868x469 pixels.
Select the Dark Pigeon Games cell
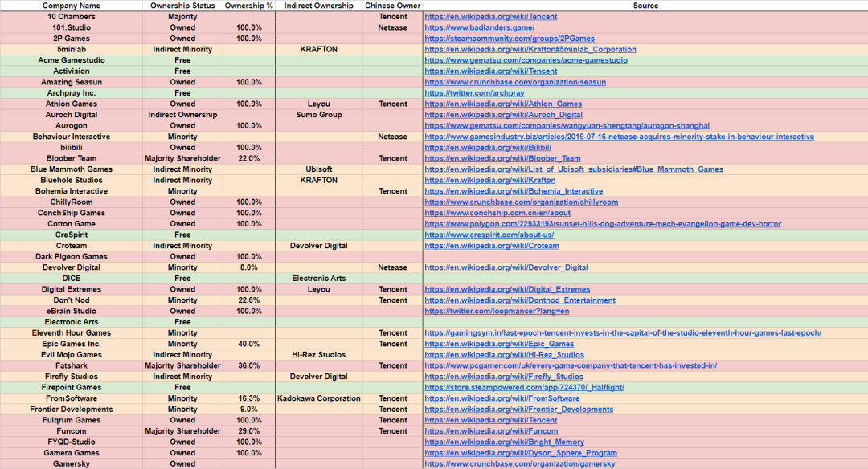(72, 257)
